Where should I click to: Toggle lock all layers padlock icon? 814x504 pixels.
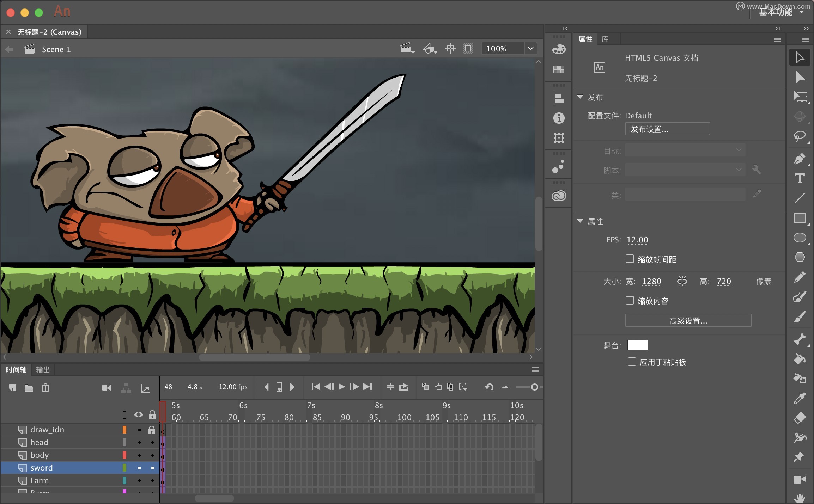[x=152, y=414]
